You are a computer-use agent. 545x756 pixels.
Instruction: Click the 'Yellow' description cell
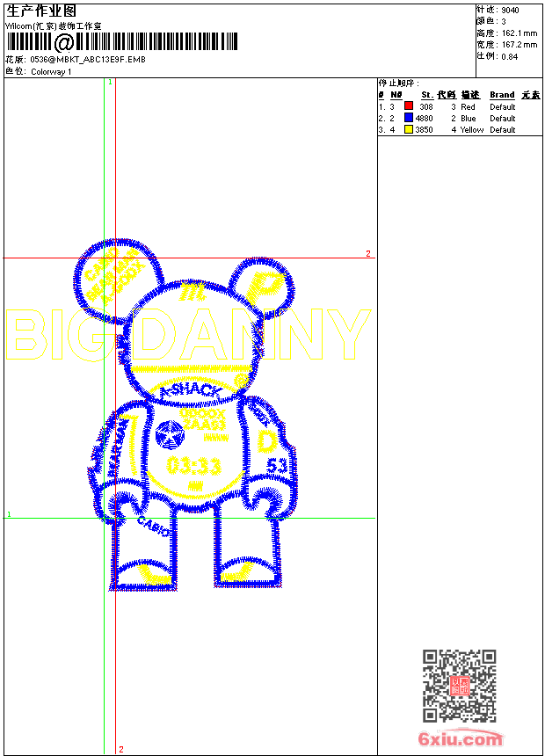point(472,130)
